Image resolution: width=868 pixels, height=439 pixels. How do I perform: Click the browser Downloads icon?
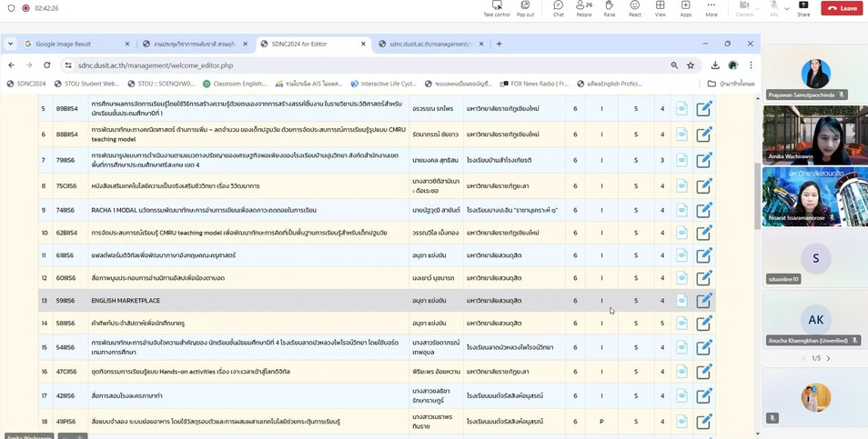click(x=715, y=65)
